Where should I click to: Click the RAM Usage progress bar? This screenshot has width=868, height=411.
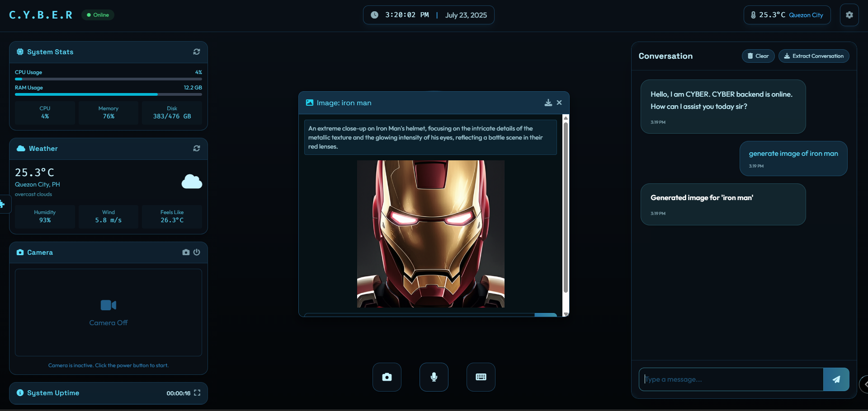click(x=108, y=94)
